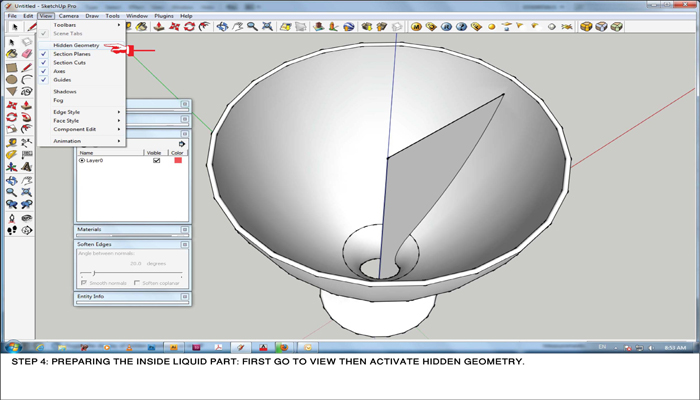Choose the Zoom magnifier tool

pos(253,27)
